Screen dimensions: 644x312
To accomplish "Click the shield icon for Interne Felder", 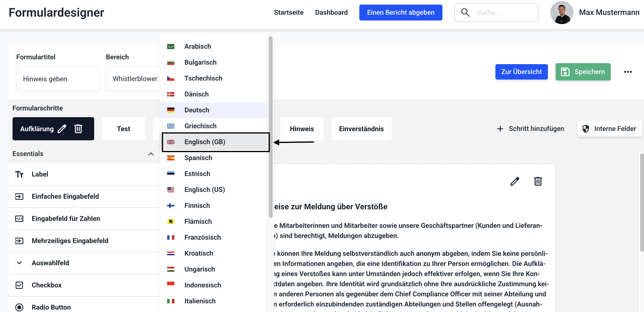I will pyautogui.click(x=585, y=129).
